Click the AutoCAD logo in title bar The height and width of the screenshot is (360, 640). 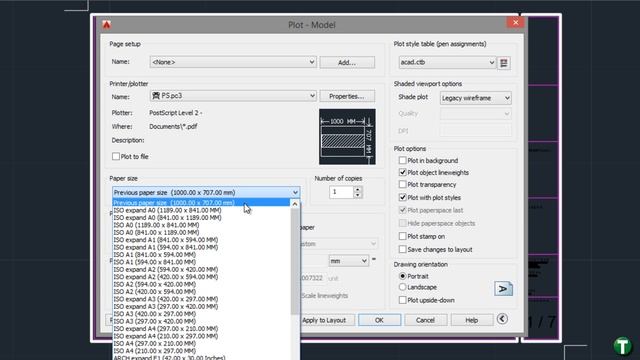click(107, 24)
